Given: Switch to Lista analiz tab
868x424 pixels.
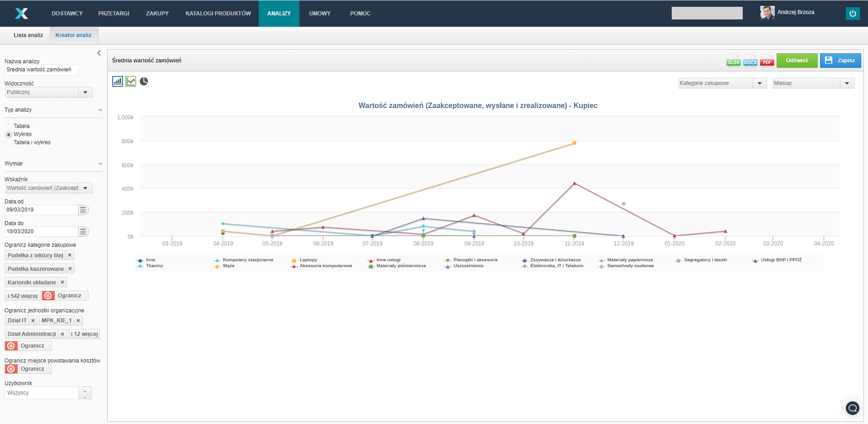Looking at the screenshot, I should [x=28, y=35].
